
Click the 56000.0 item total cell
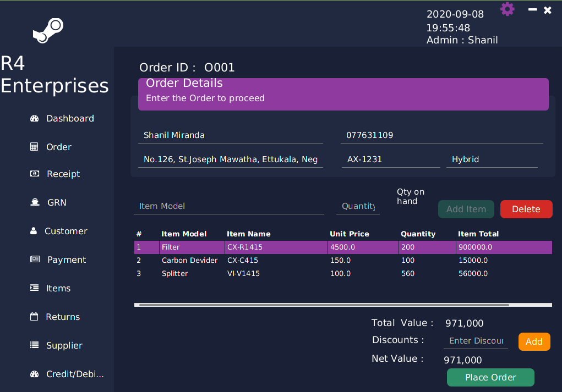tap(504, 273)
